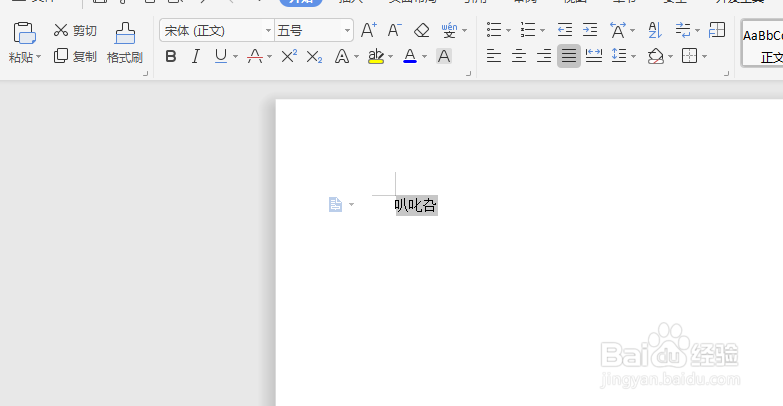Open the borders dropdown arrow
783x406 pixels.
(x=705, y=56)
